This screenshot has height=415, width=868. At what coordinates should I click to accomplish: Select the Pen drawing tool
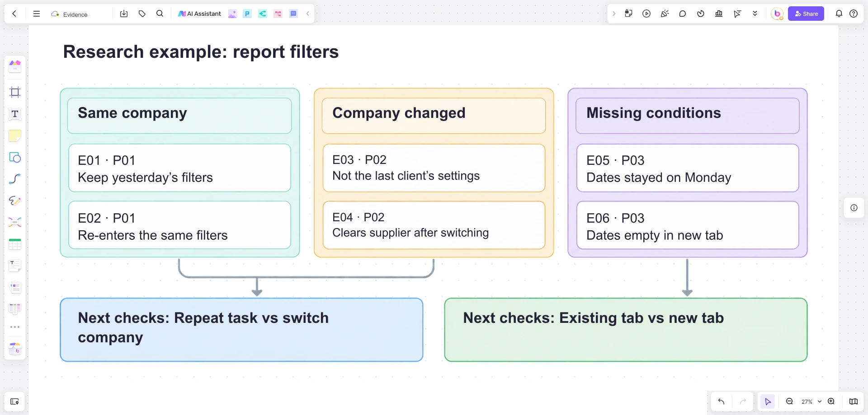click(15, 201)
